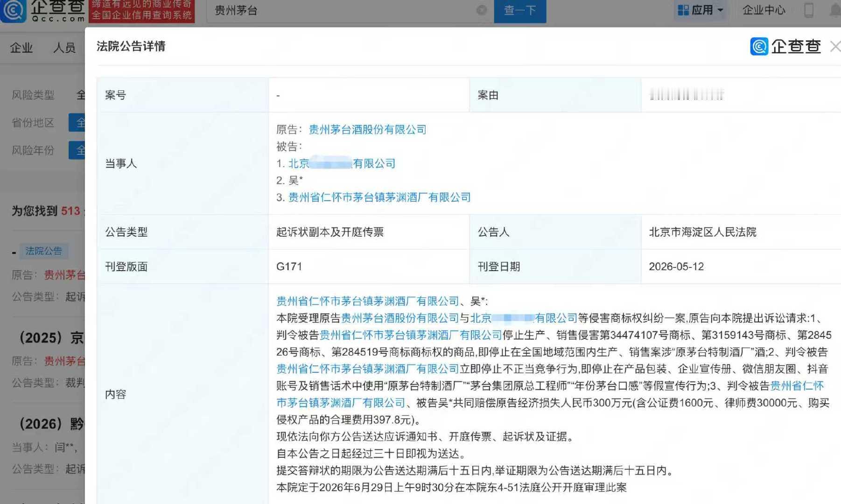841x504 pixels.
Task: Click the 513 result count
Action: point(70,211)
